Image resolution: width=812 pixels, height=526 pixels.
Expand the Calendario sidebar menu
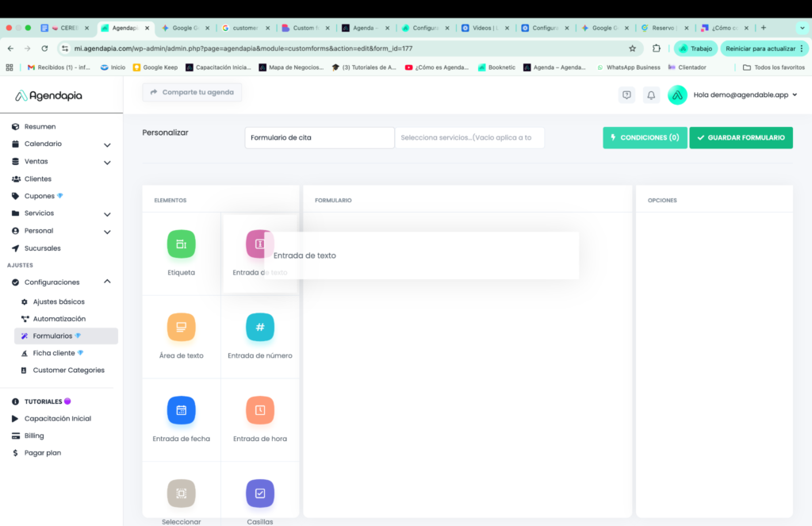pos(107,144)
